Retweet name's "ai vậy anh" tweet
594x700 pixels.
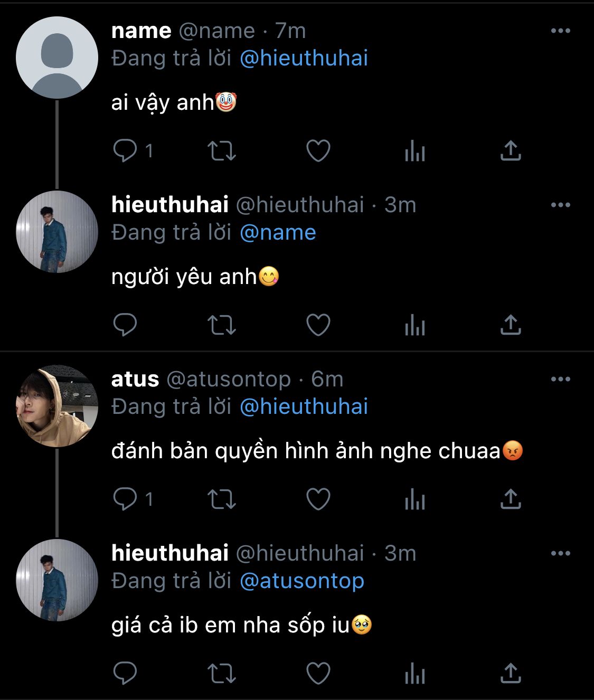[x=221, y=151]
